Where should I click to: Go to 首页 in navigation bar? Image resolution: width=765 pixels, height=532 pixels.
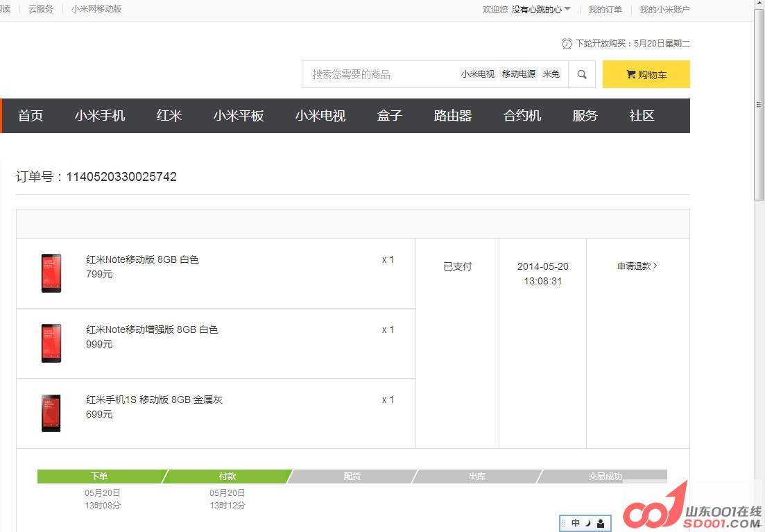(x=31, y=116)
